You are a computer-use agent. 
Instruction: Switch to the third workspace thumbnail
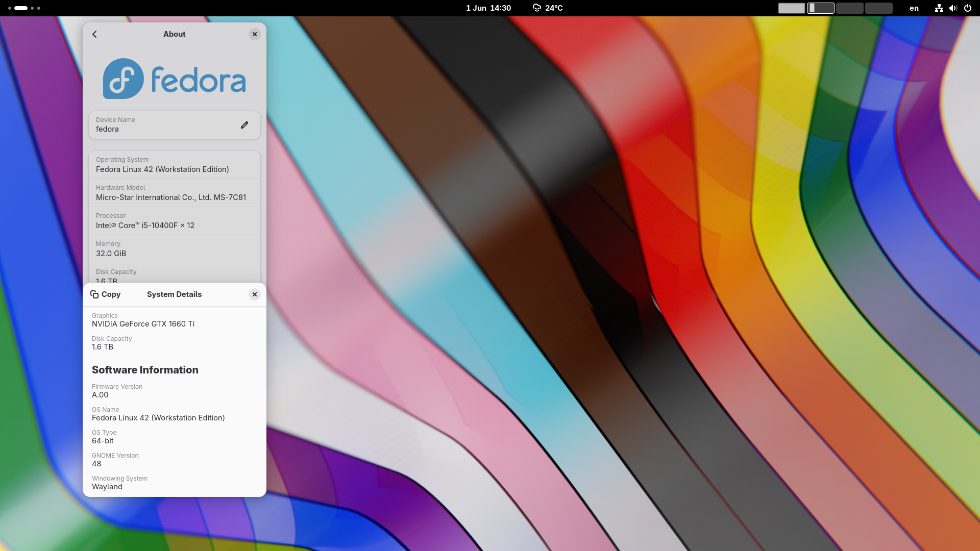pyautogui.click(x=849, y=8)
